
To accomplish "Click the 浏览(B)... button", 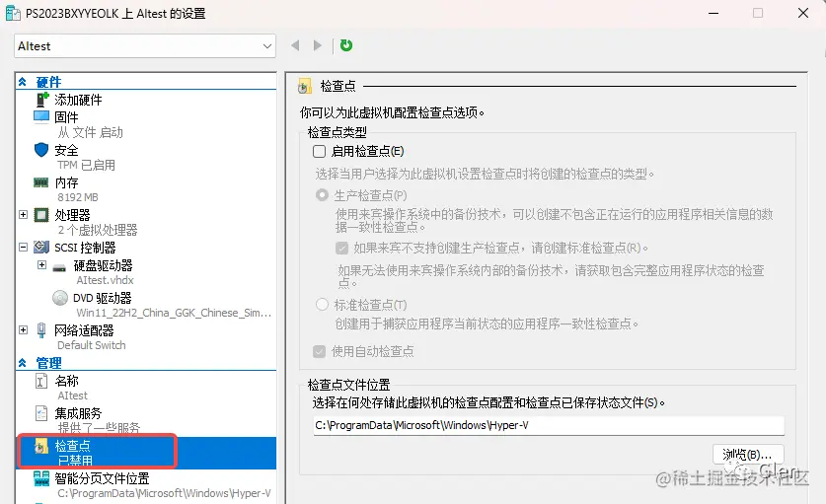I will 748,455.
